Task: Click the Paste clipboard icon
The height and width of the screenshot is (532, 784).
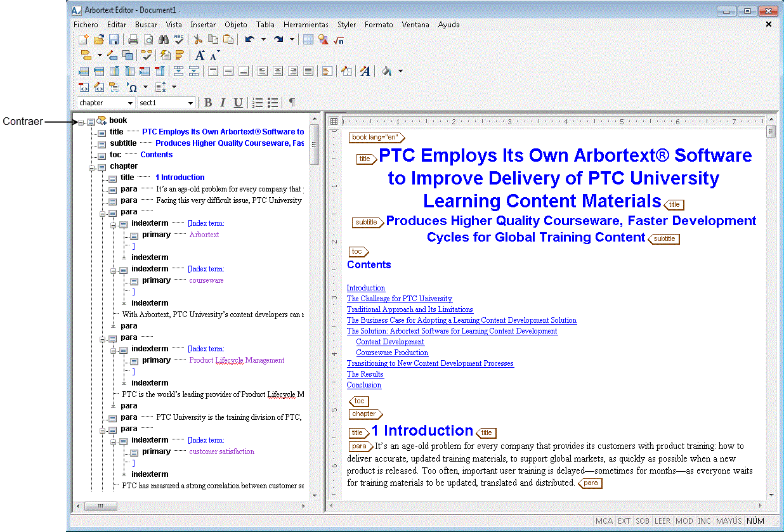Action: 228,39
